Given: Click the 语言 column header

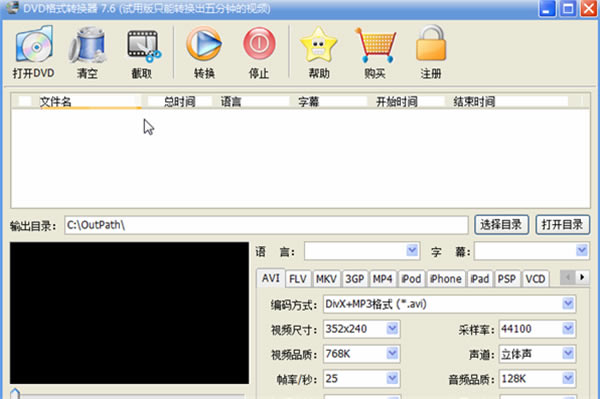Looking at the screenshot, I should point(254,101).
